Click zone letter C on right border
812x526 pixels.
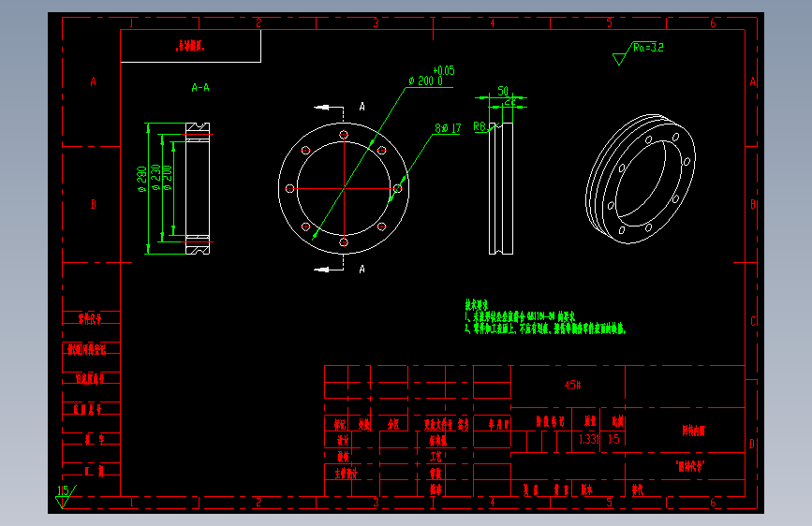(x=752, y=321)
